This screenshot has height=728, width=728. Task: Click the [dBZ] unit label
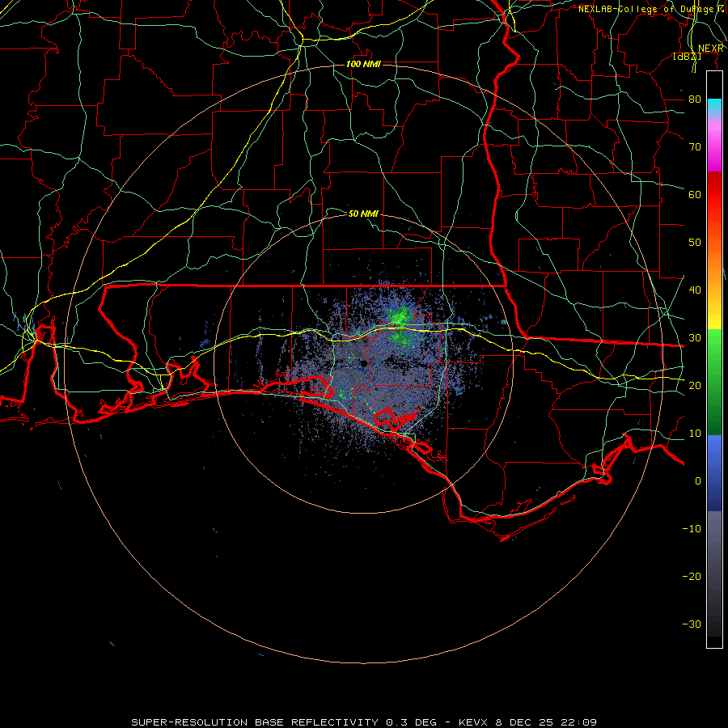click(x=687, y=56)
